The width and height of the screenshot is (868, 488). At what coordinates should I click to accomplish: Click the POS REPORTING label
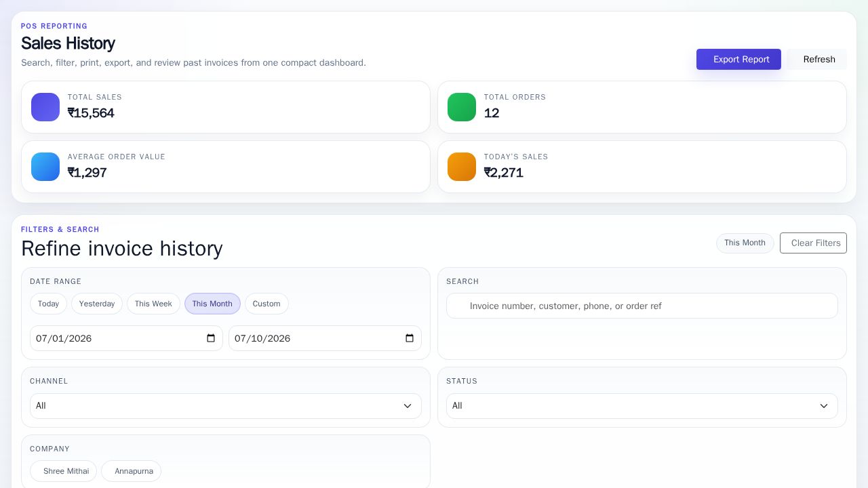[x=54, y=26]
